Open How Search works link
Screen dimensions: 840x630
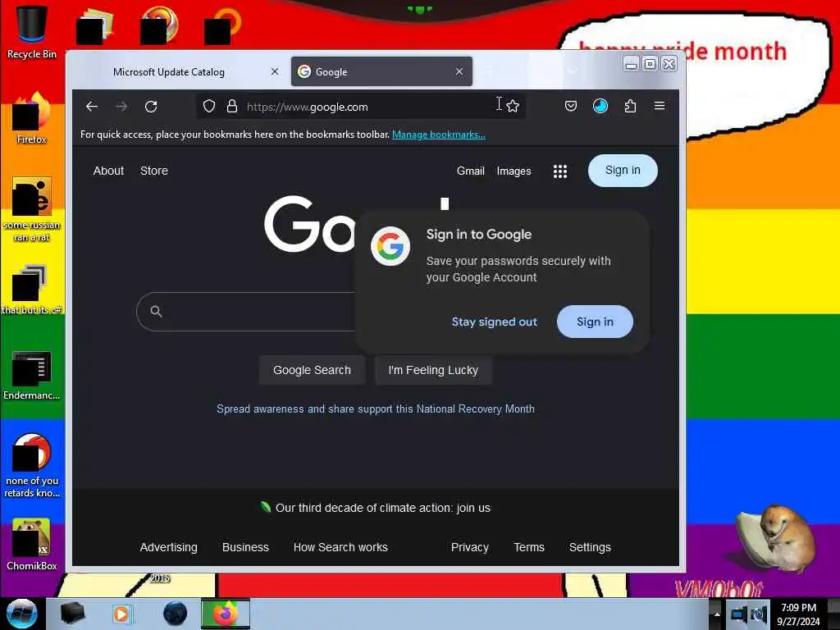coord(340,547)
